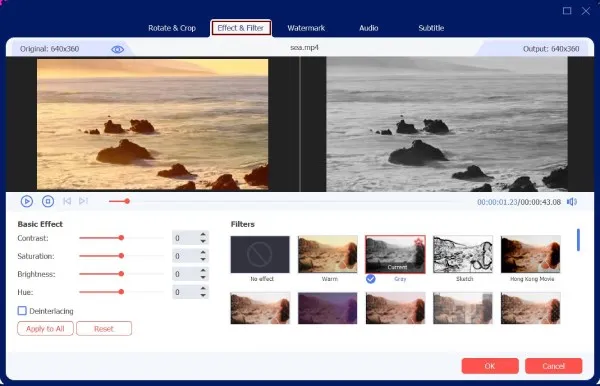Click the original color video preview
Viewport: 600px width, 386px height.
click(x=152, y=124)
